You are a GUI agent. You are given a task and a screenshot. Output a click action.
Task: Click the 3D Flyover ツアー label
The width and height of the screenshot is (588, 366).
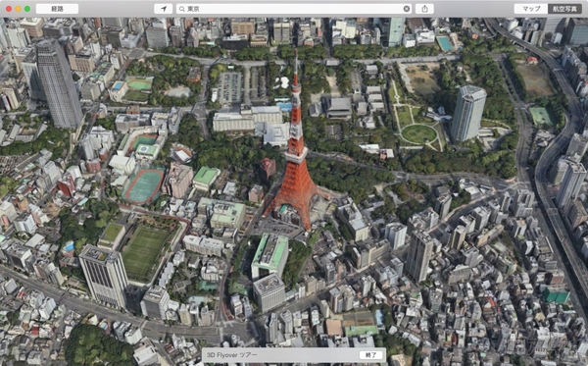coord(232,355)
